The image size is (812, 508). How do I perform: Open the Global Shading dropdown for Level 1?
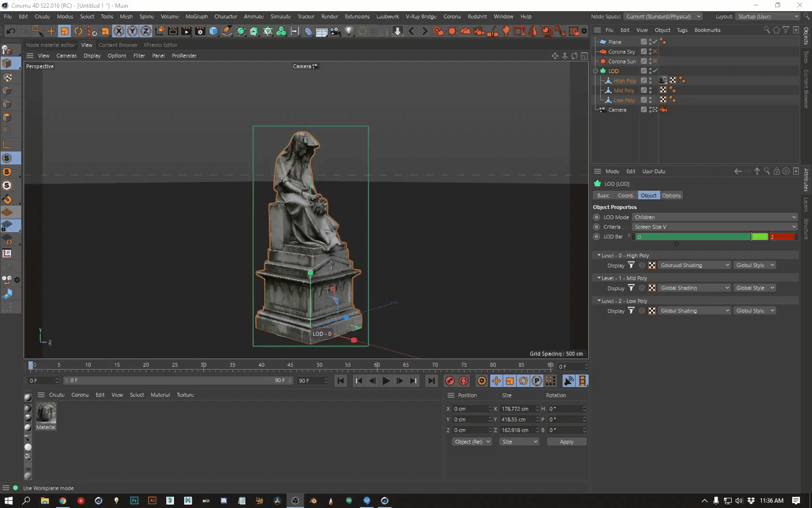click(695, 288)
